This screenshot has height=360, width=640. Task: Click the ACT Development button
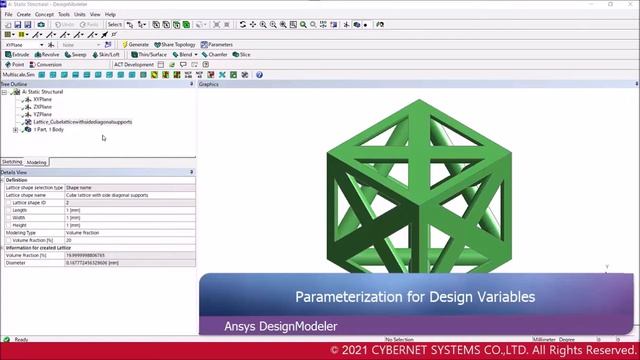coord(134,64)
